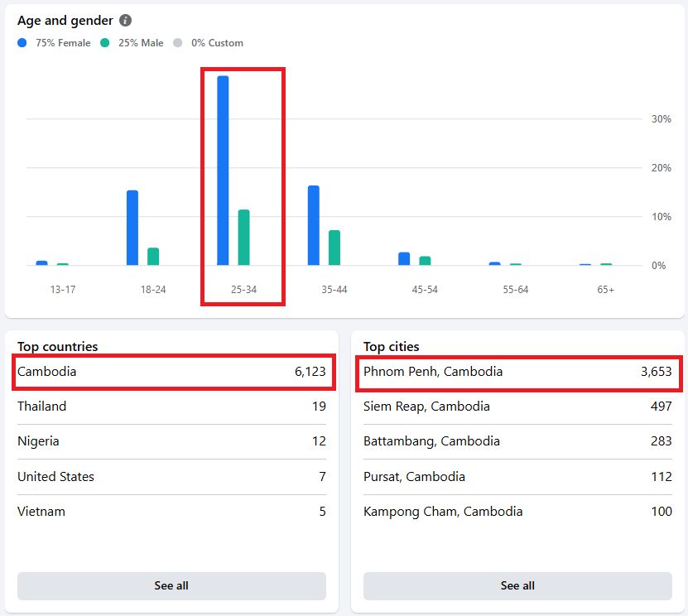Screen dimensions: 688x616
Task: Select Pursat, Cambodia city row
Action: (517, 476)
